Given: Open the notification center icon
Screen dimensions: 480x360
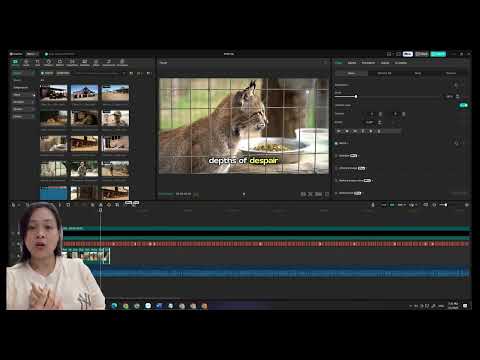Looking at the screenshot, I should (x=465, y=306).
